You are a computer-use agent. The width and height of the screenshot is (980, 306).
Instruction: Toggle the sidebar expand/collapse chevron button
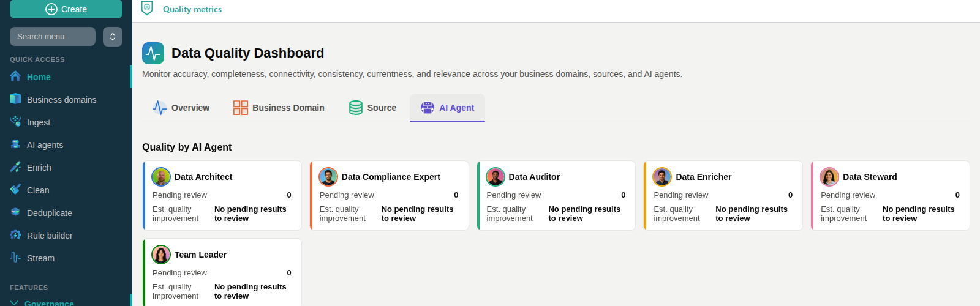(x=113, y=37)
